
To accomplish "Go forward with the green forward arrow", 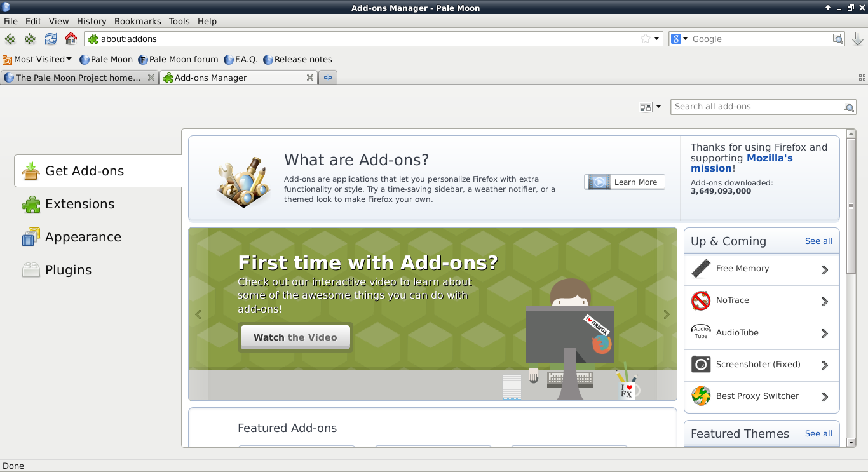I will point(31,39).
